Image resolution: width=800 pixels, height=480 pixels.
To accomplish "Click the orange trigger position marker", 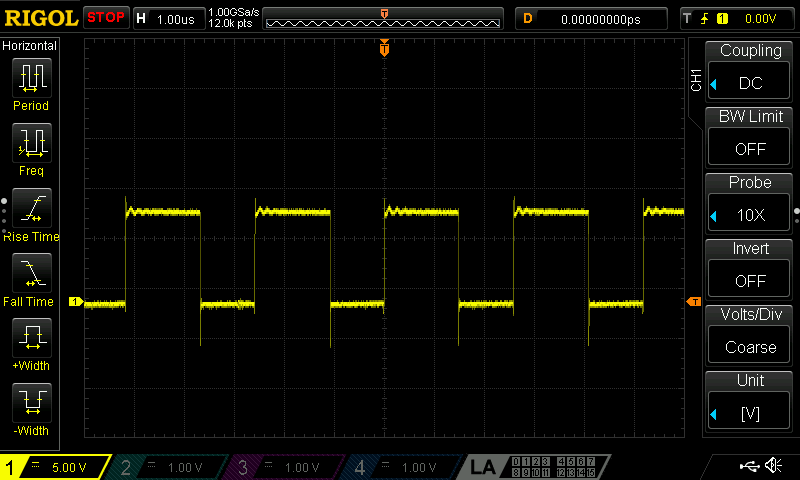I will point(384,48).
